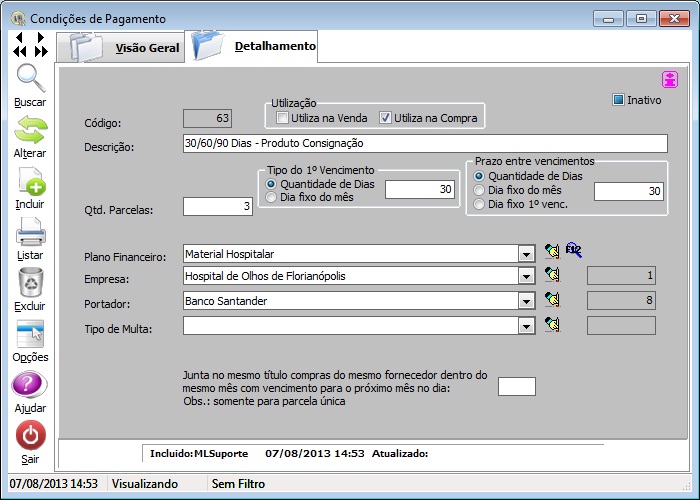Open Ajudar help question mark icon
This screenshot has width=700, height=500.
(30, 385)
